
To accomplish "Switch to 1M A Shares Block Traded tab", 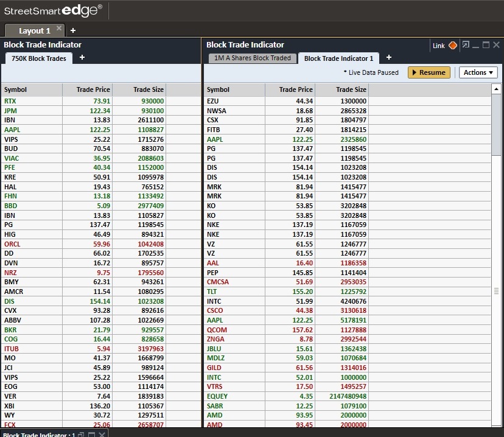I will (253, 58).
